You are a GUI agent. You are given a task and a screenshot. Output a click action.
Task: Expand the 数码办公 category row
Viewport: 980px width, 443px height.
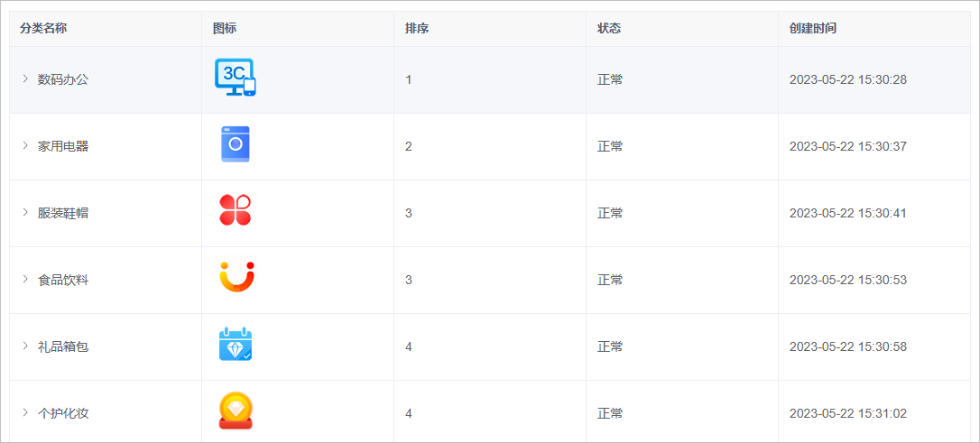[25, 78]
